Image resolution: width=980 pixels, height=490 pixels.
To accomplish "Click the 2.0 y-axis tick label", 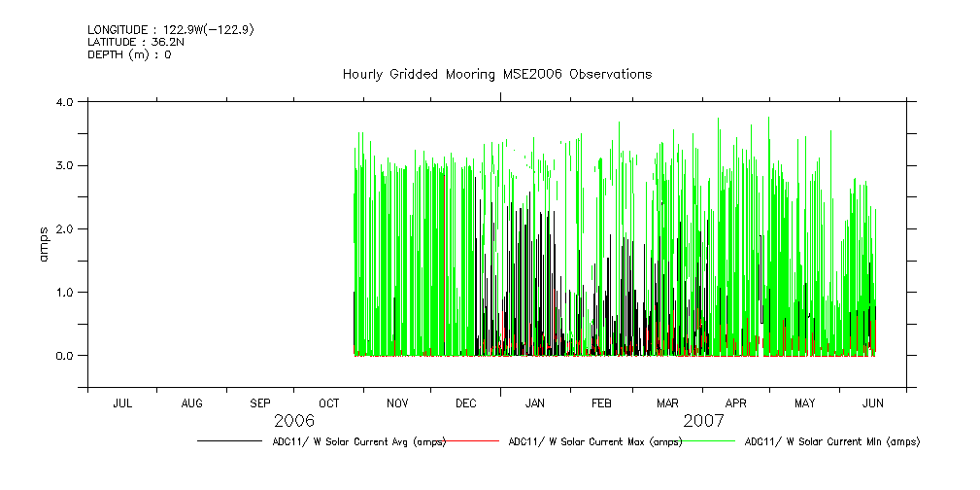I will (x=66, y=228).
